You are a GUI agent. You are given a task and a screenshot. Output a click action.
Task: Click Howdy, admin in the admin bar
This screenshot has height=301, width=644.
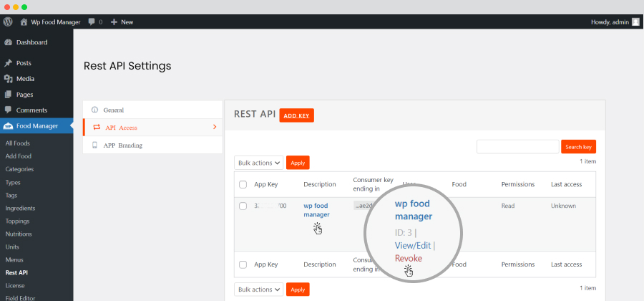(610, 22)
